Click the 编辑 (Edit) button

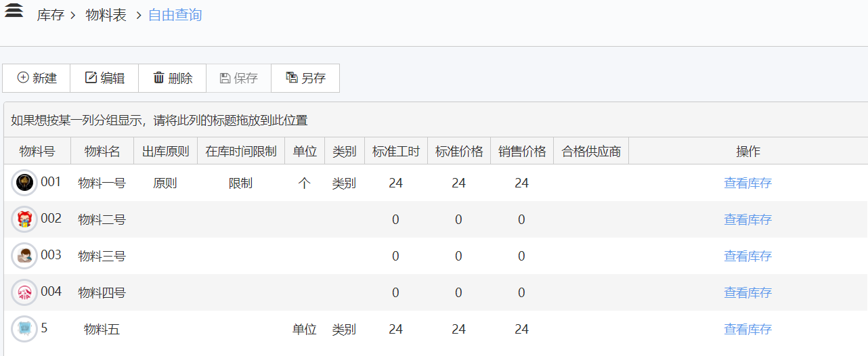click(104, 79)
